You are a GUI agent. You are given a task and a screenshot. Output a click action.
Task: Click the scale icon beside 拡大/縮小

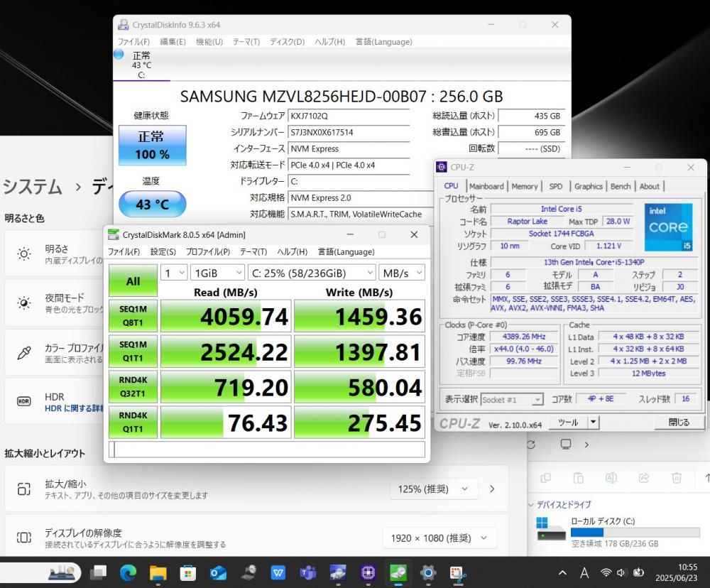point(24,489)
